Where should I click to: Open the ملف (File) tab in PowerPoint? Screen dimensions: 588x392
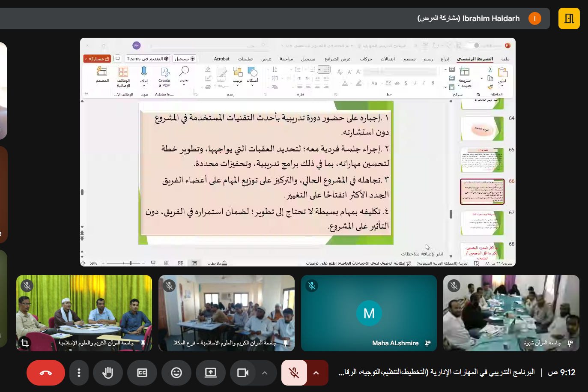pyautogui.click(x=505, y=59)
